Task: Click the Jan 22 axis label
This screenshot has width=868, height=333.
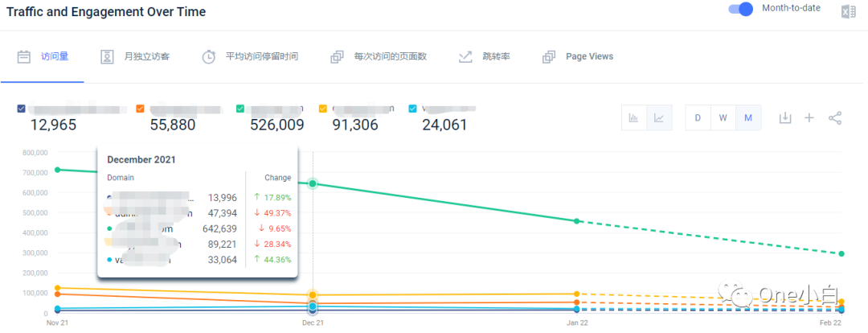Action: point(577,322)
